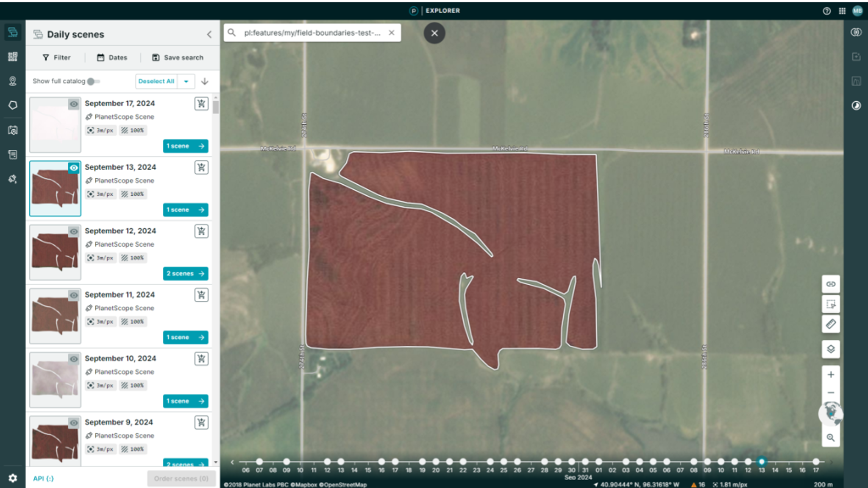The image size is (868, 488).
Task: Open the help question mark icon
Action: pos(826,11)
